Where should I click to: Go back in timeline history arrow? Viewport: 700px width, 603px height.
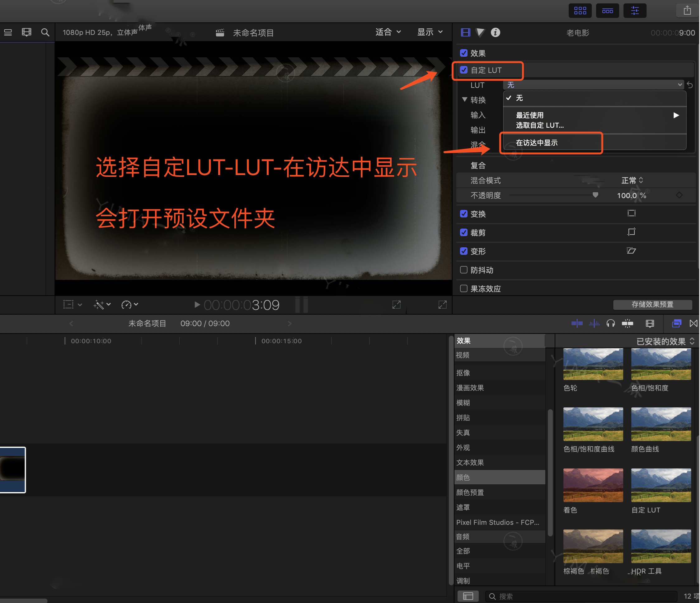click(71, 324)
